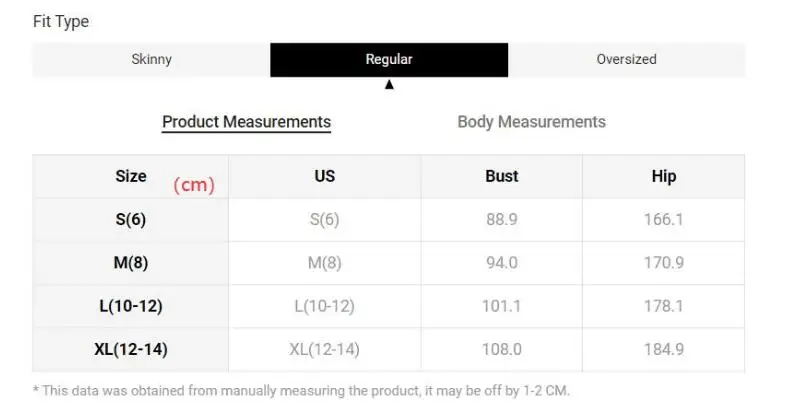Select the L(10-12) size row label
This screenshot has width=789, height=418.
tap(131, 306)
